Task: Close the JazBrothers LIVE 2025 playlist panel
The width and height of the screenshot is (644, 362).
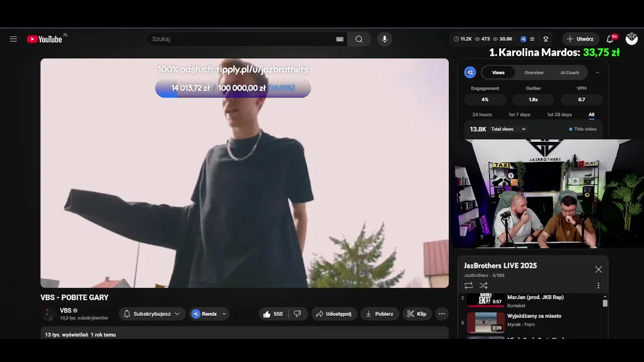Action: tap(598, 269)
